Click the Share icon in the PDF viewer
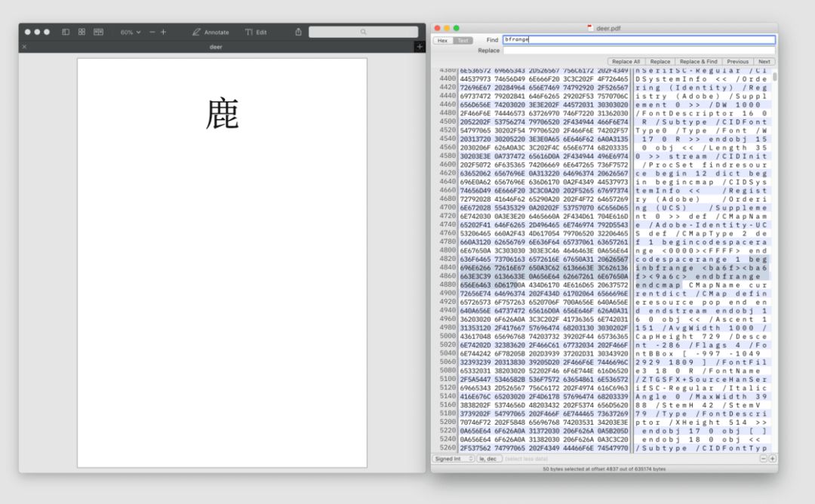This screenshot has width=815, height=504. 298,32
